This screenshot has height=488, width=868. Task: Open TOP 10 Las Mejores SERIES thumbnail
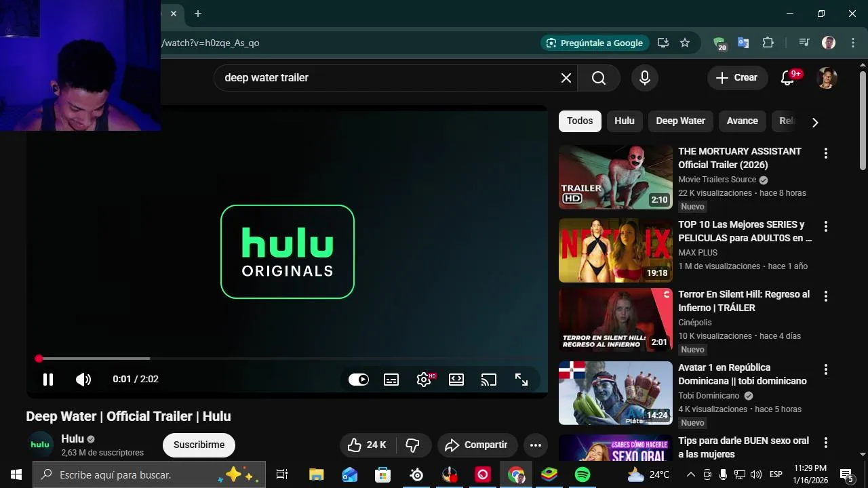pyautogui.click(x=616, y=250)
